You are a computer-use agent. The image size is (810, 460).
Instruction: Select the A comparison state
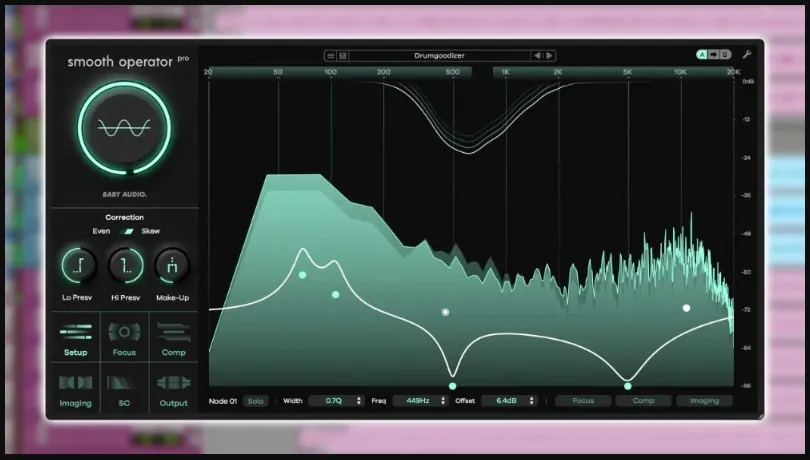click(x=702, y=54)
